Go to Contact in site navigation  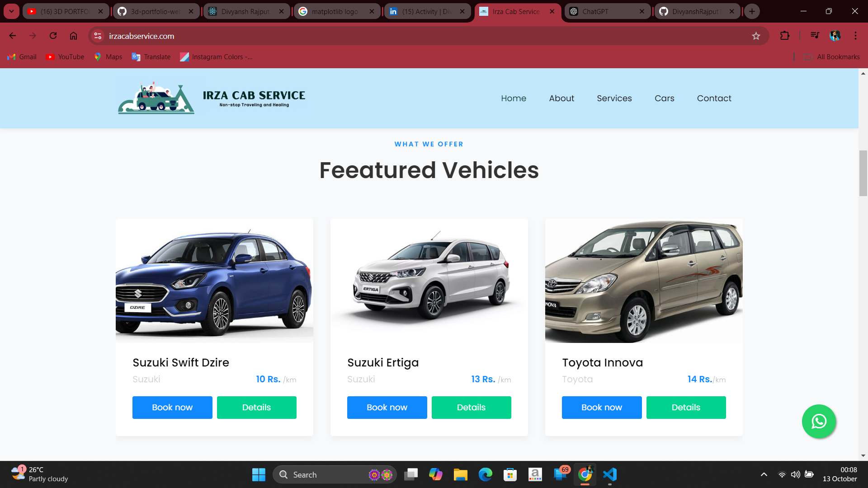coord(714,98)
